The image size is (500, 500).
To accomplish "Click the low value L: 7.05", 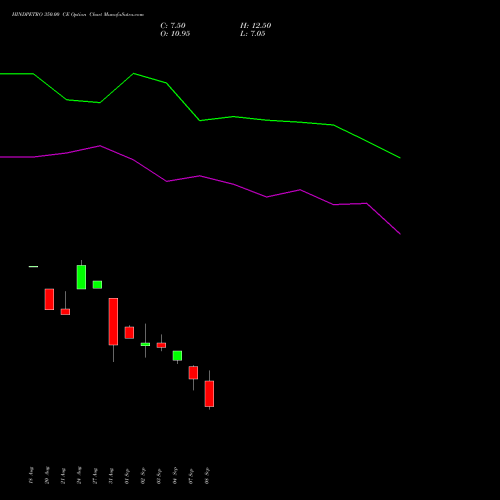I will click(253, 34).
